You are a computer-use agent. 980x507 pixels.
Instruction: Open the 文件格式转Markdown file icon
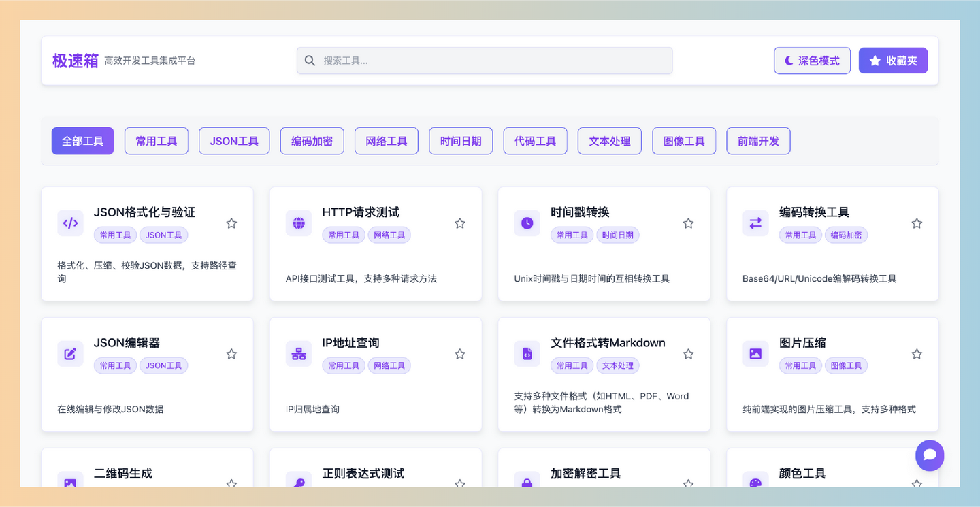pos(527,354)
